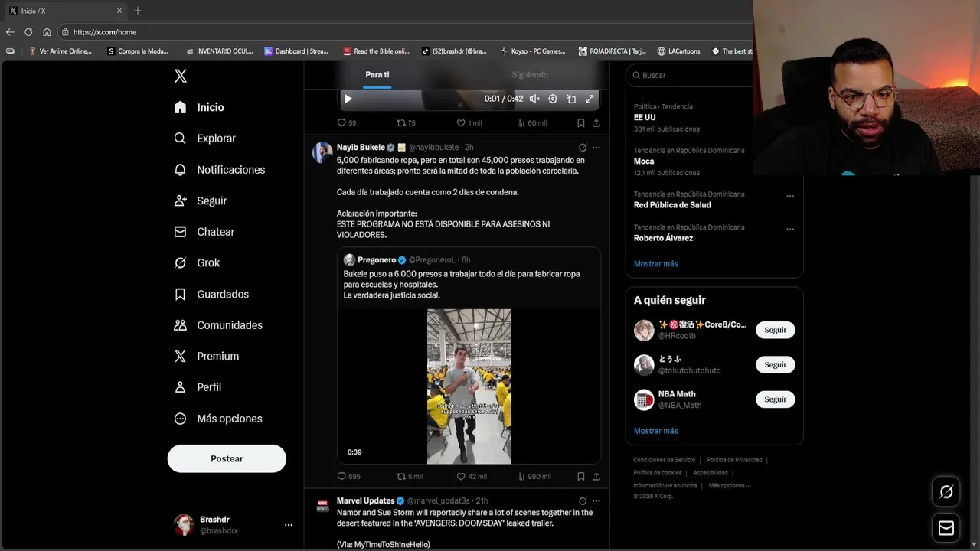The height and width of the screenshot is (551, 980).
Task: Open floating Grok button
Action: pos(946,492)
